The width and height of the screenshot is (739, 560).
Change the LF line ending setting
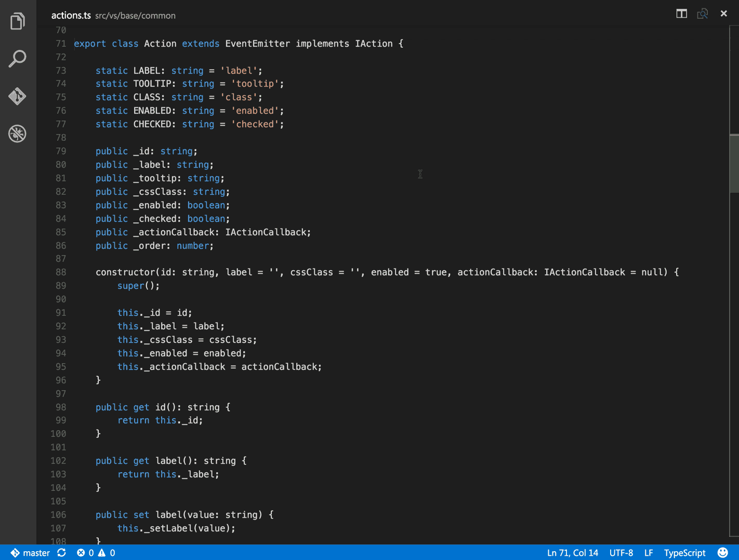point(648,552)
